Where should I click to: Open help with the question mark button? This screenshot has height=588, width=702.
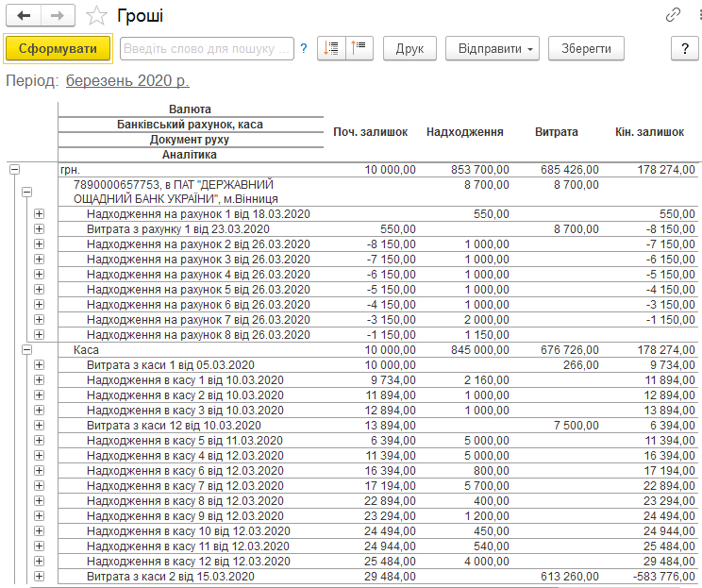coord(684,48)
